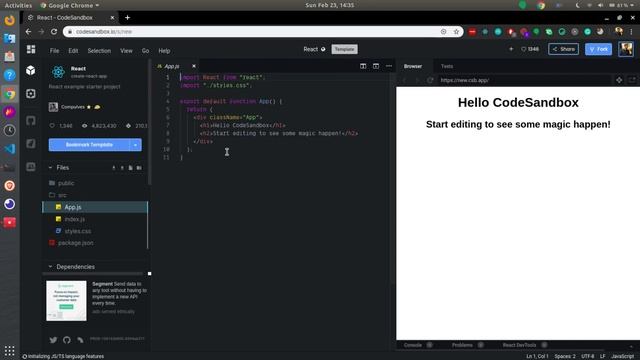This screenshot has width=640, height=360.
Task: Click the Bookmark Template button
Action: tap(89, 145)
